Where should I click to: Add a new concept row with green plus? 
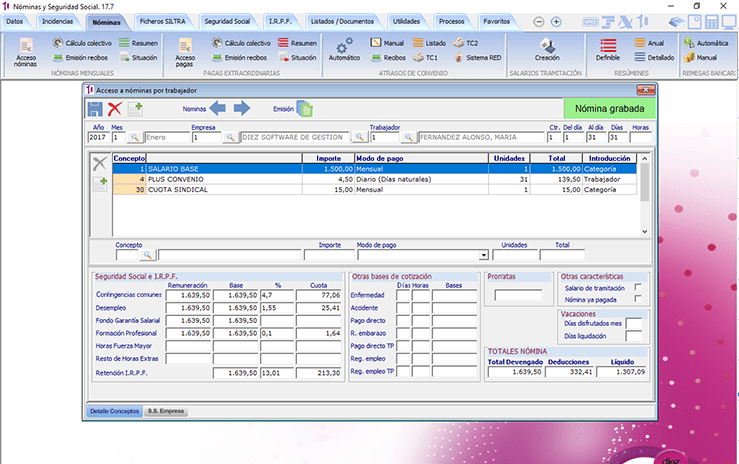pyautogui.click(x=100, y=183)
